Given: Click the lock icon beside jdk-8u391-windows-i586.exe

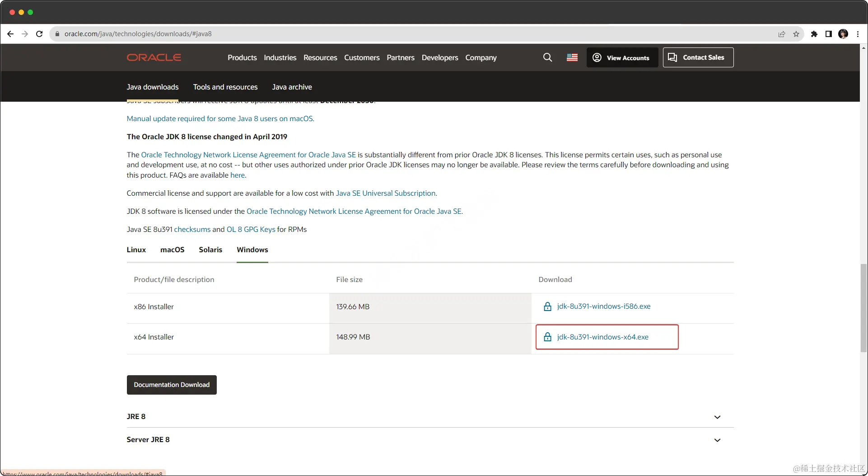Looking at the screenshot, I should click(547, 306).
